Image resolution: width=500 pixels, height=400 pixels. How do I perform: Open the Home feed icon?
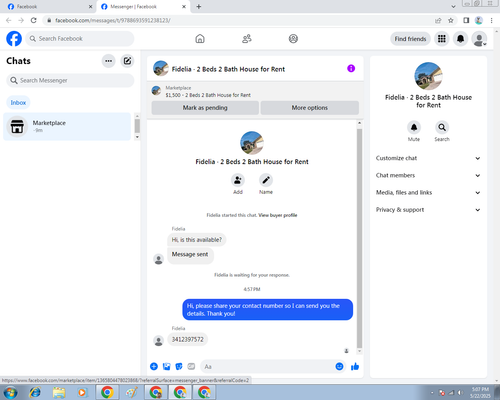tap(200, 39)
